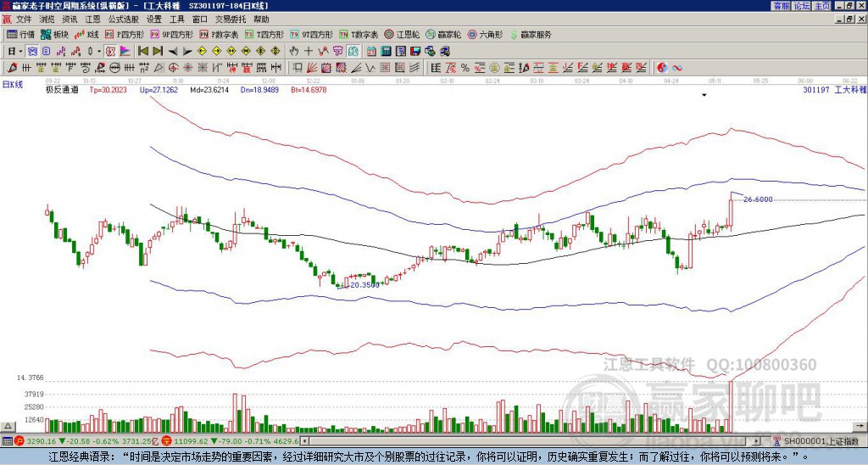Toggle the flag icon in toolbar
This screenshot has height=465, width=868.
[x=125, y=52]
